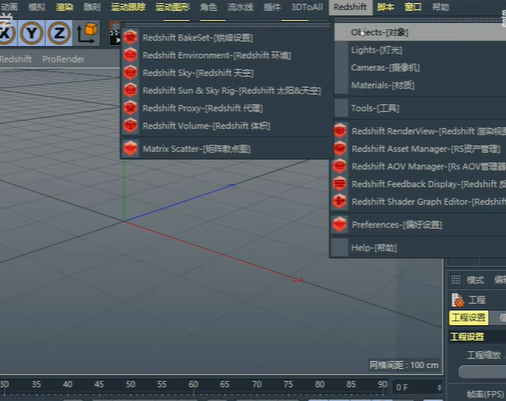Click the coordinate system cube icon

(87, 33)
